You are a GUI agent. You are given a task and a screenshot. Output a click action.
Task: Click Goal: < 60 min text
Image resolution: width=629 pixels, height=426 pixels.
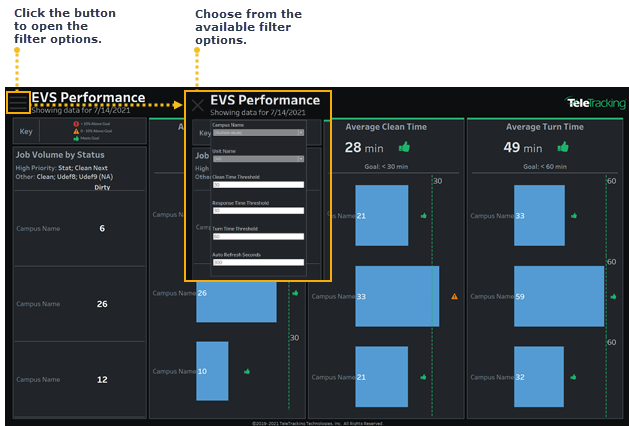545,166
